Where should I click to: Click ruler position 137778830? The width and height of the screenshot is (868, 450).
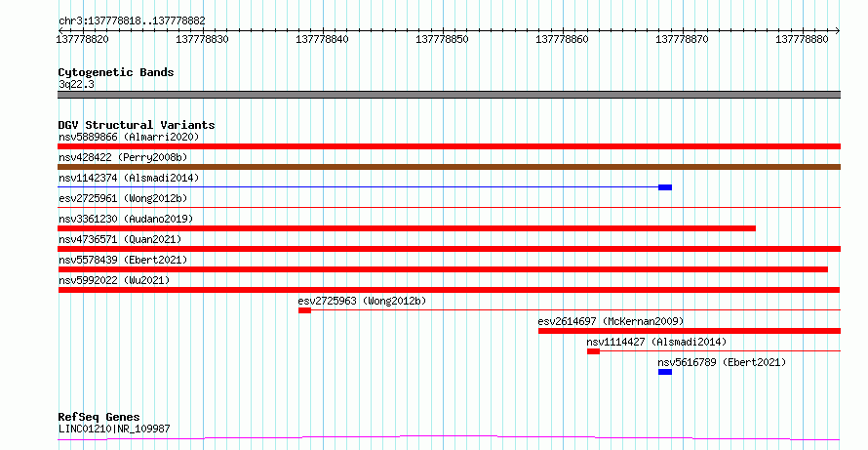203,39
